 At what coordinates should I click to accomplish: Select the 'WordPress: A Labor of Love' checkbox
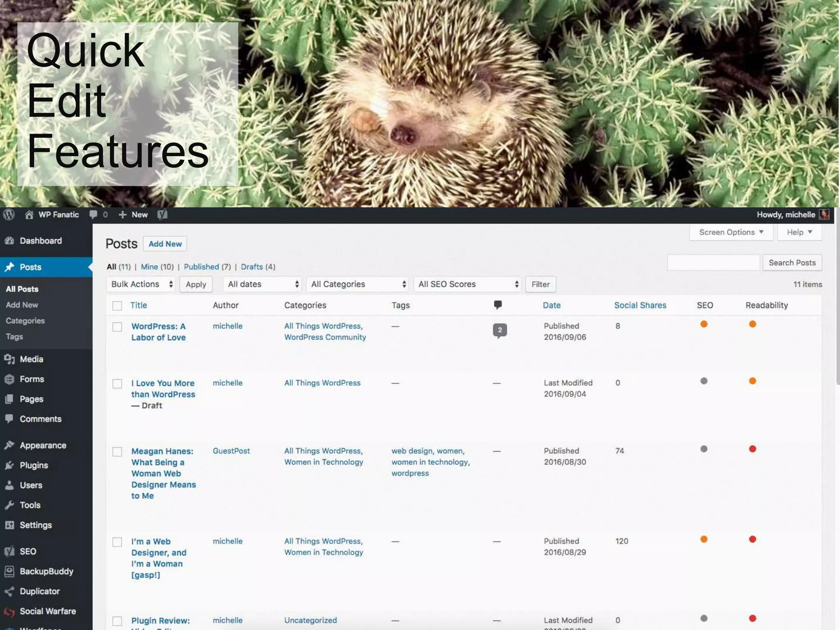pyautogui.click(x=117, y=327)
